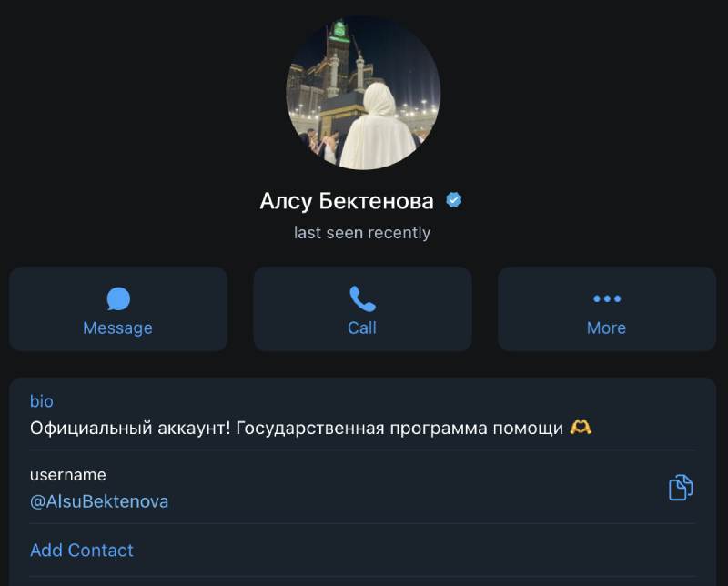Image resolution: width=728 pixels, height=586 pixels.
Task: Click the white-robed figure in the avatar
Action: pyautogui.click(x=373, y=127)
